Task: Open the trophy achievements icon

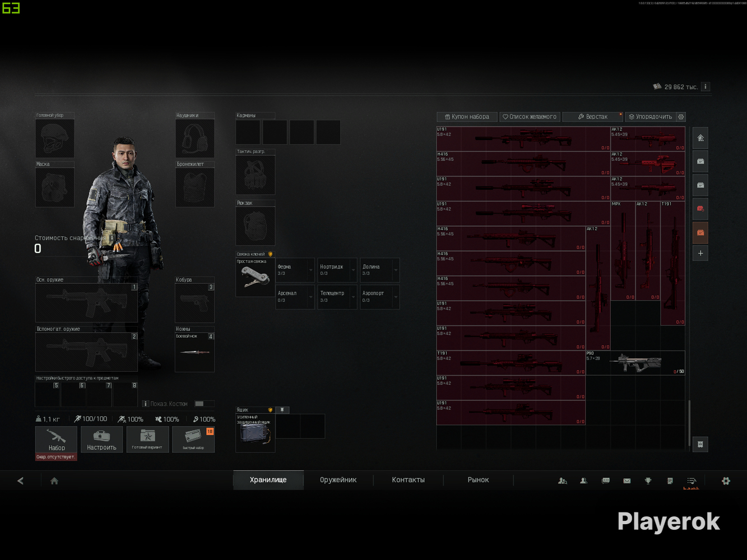Action: (x=648, y=480)
